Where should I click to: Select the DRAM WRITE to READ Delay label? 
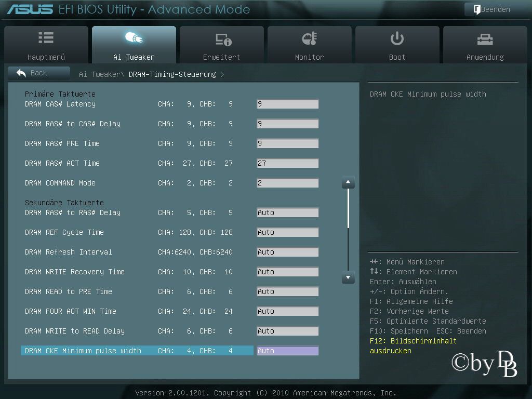click(x=75, y=331)
